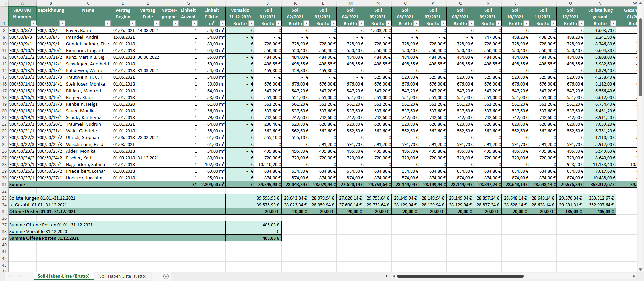
Task: Click the name cell 'Kunz, Martin u. Sigi'
Action: 88,57
